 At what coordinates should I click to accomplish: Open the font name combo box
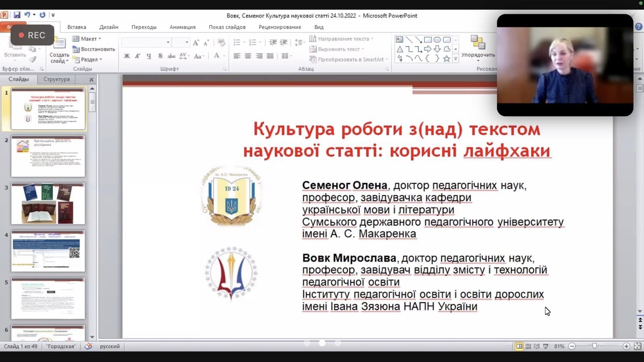pyautogui.click(x=146, y=42)
